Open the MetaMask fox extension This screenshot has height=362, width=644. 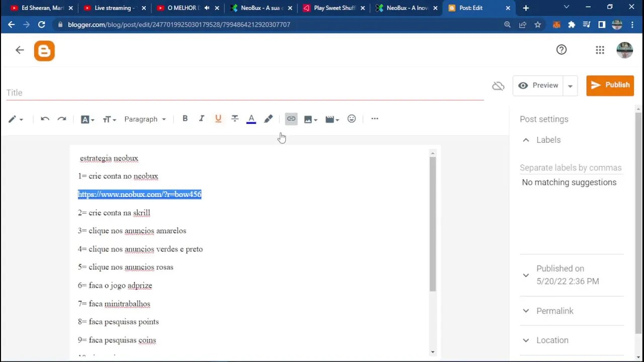tap(556, 25)
